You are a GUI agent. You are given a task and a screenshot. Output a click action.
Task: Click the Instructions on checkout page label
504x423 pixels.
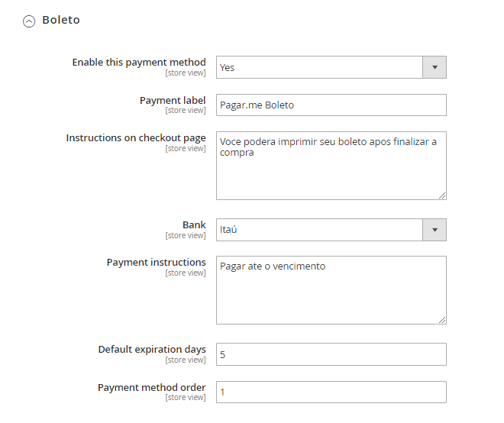(135, 138)
